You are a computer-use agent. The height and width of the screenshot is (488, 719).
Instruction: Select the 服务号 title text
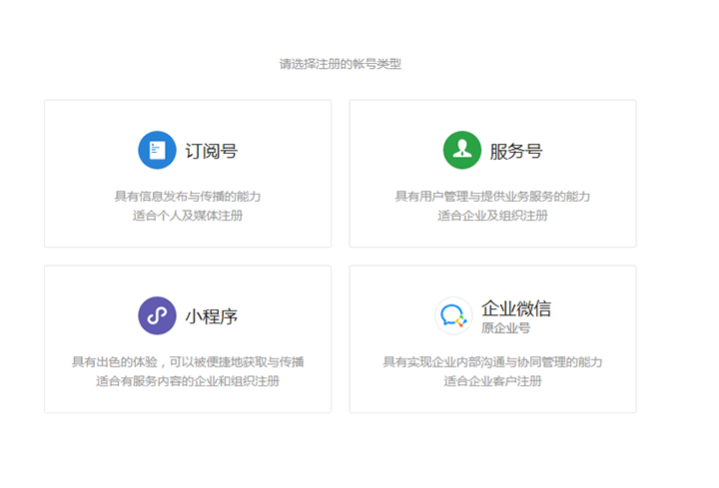[516, 151]
